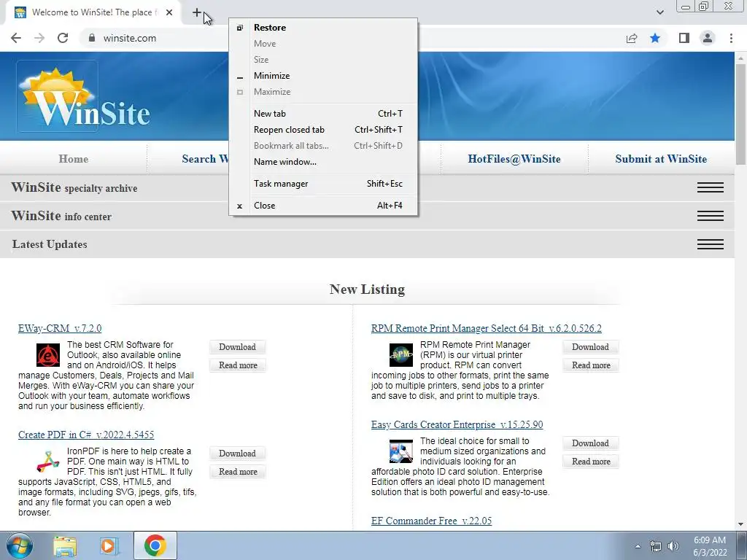Launch Windows Media Player from taskbar

[x=109, y=546]
